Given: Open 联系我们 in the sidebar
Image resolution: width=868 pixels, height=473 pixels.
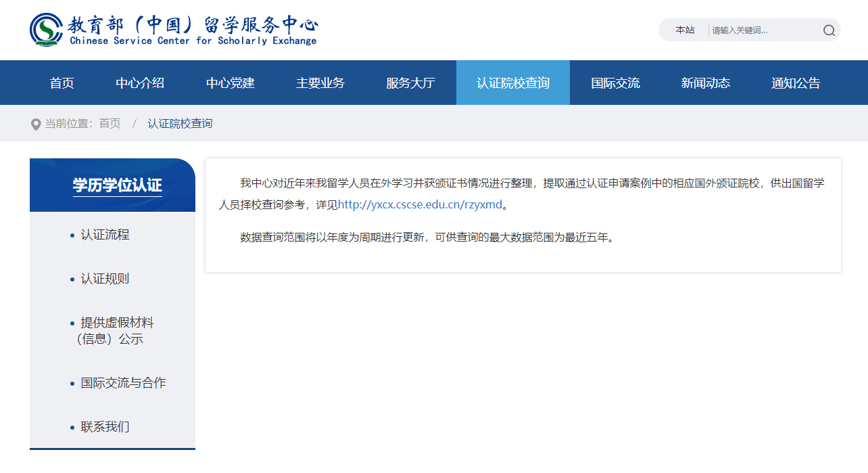Looking at the screenshot, I should click(105, 427).
